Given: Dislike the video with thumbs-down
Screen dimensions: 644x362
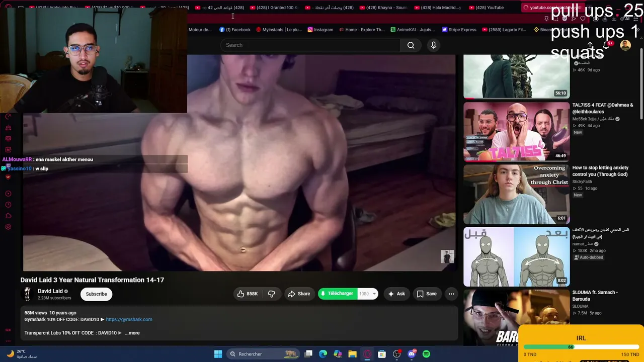Looking at the screenshot, I should click(272, 294).
